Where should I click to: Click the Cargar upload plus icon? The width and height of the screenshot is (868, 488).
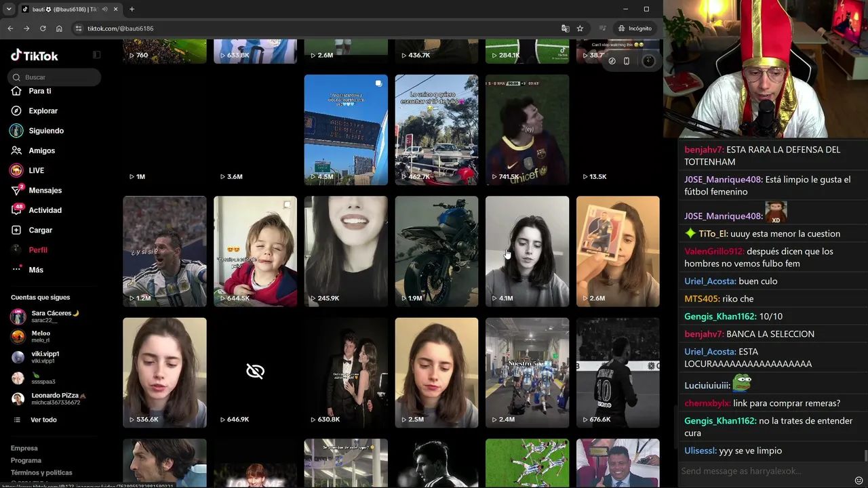pos(16,230)
